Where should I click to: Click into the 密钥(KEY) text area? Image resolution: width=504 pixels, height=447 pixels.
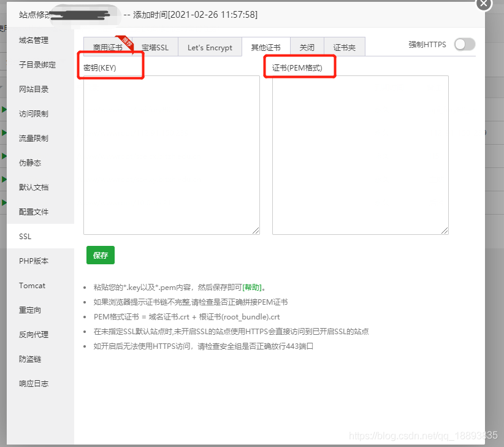tap(172, 155)
